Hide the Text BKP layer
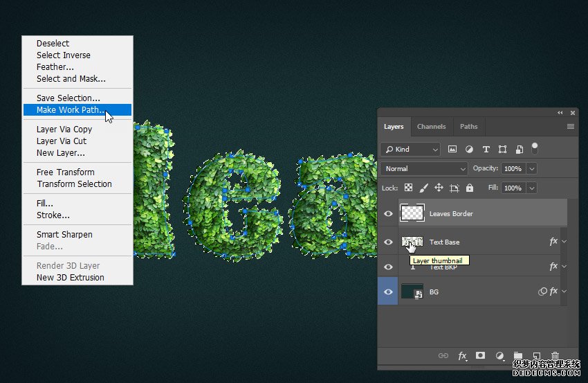 [388, 267]
